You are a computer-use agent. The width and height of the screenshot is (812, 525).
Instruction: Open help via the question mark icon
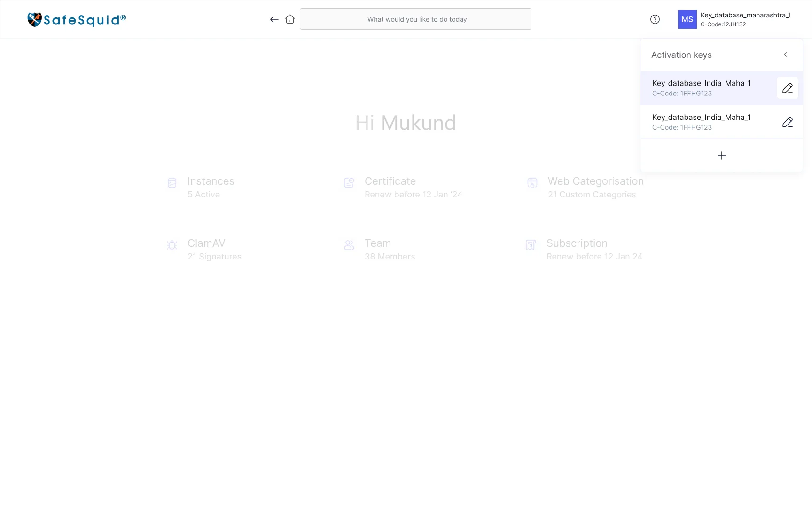pos(655,19)
